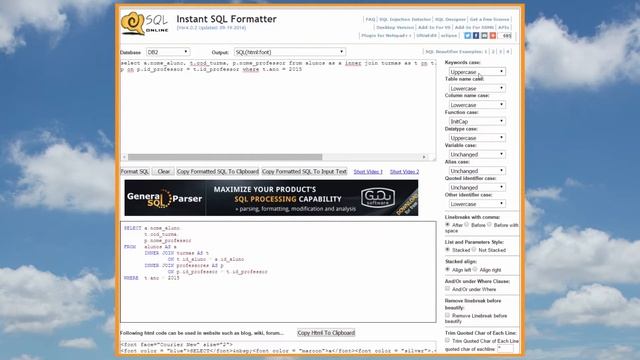The image size is (640, 360).
Task: Select the Stacked list style radio
Action: [x=448, y=249]
